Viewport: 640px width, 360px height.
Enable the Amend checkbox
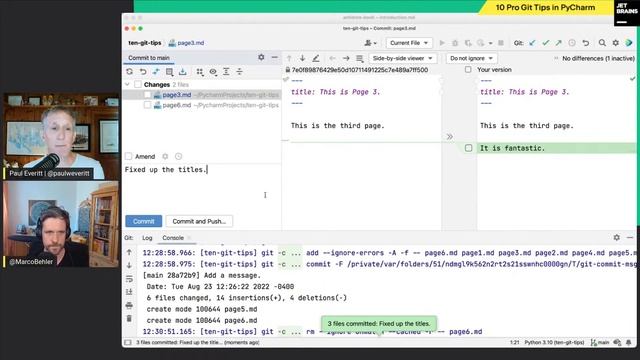point(129,156)
